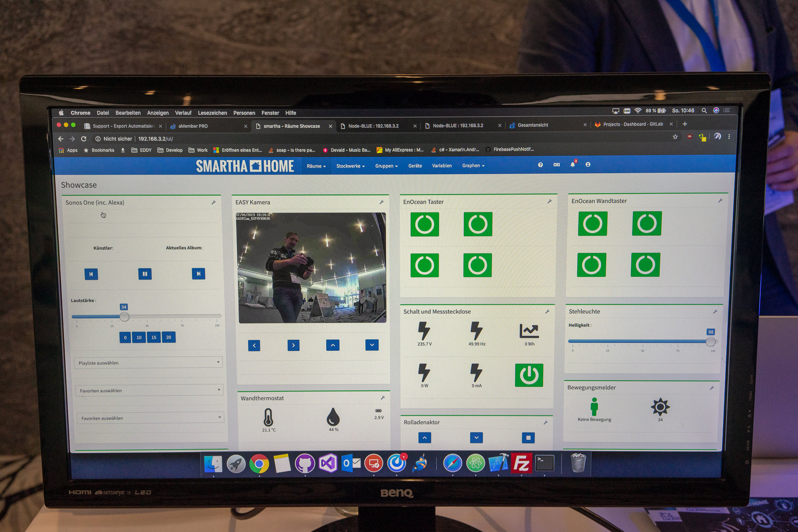Screen dimensions: 798x532
Task: Tilt EASY Kamera up
Action: (x=332, y=345)
